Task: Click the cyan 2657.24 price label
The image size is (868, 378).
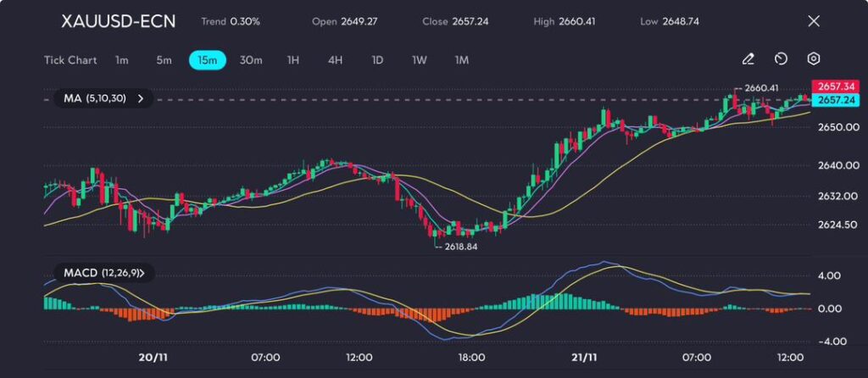Action: pyautogui.click(x=836, y=100)
